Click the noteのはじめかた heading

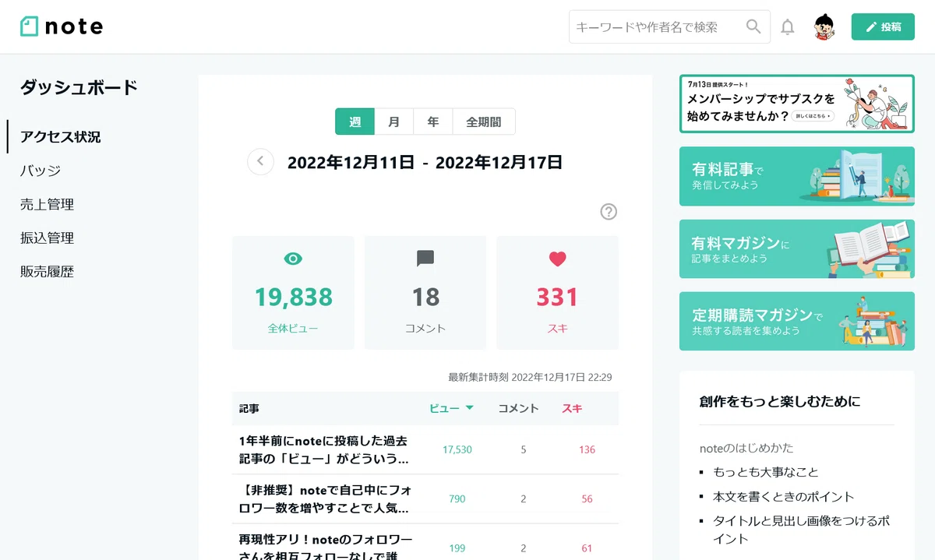pos(746,448)
